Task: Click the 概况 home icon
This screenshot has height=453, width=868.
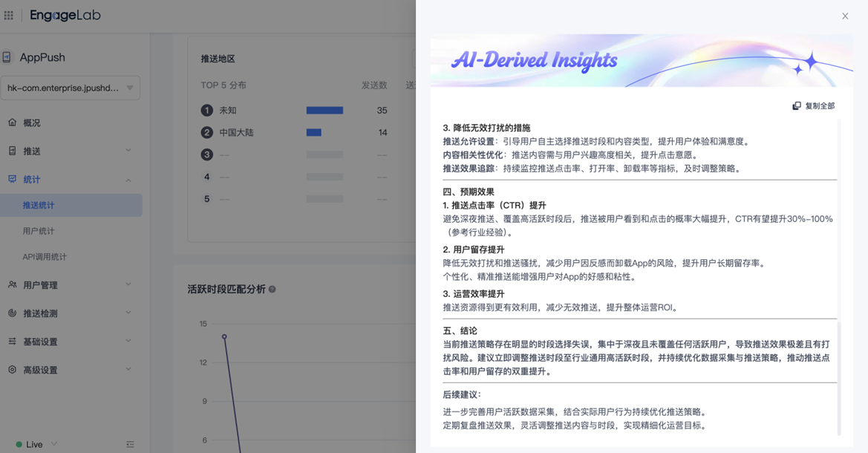Action: point(12,123)
